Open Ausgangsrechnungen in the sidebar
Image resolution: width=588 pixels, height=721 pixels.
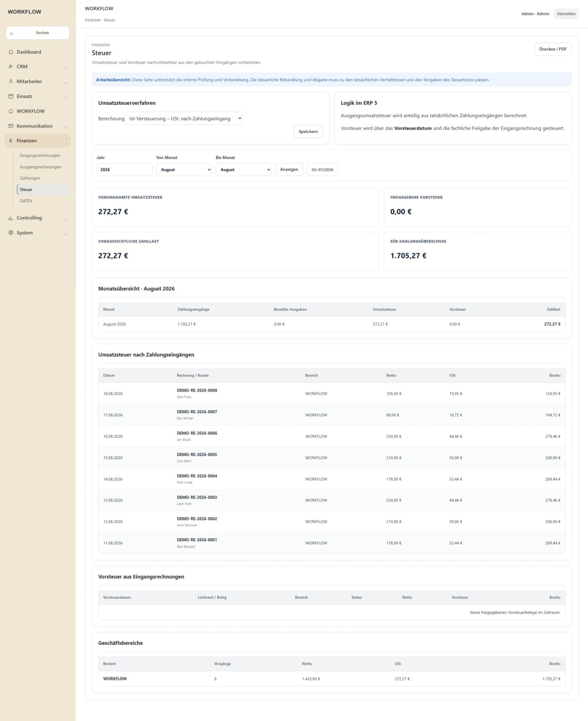coord(40,167)
